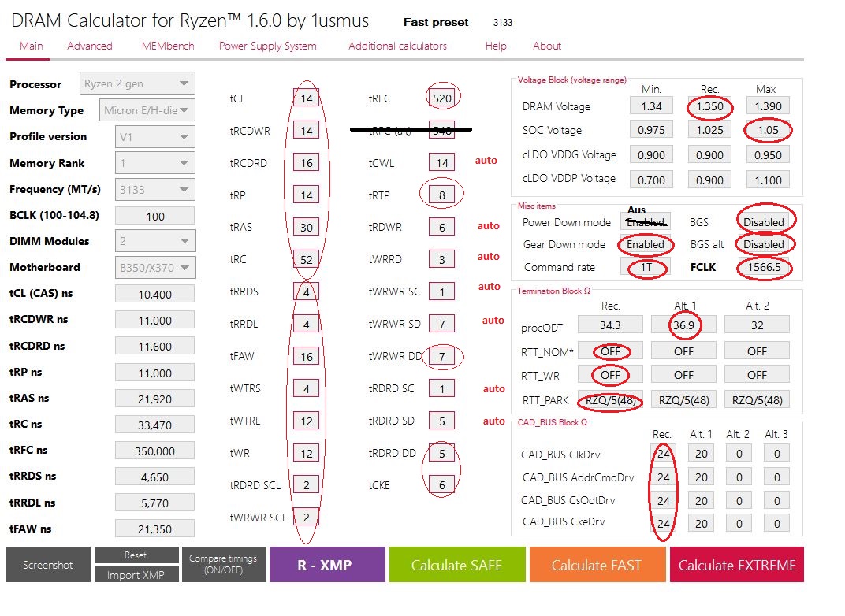The width and height of the screenshot is (845, 616).
Task: Expand the Processor dropdown
Action: [137, 83]
